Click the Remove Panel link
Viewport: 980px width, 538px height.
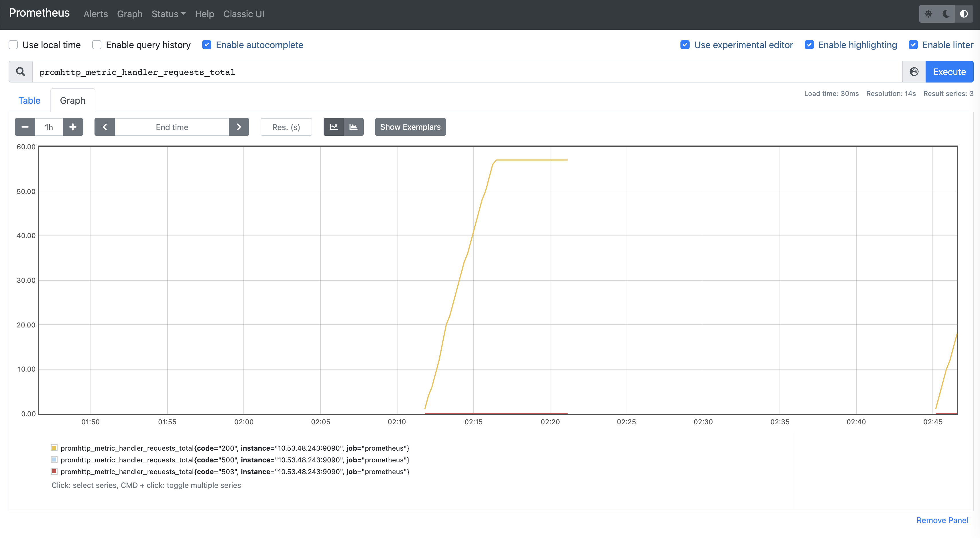942,520
